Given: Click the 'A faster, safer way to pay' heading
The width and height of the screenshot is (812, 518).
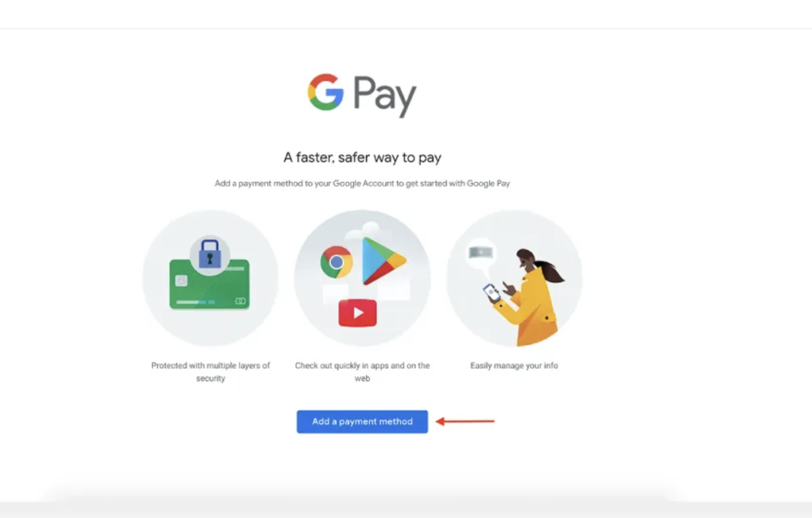Looking at the screenshot, I should (362, 157).
